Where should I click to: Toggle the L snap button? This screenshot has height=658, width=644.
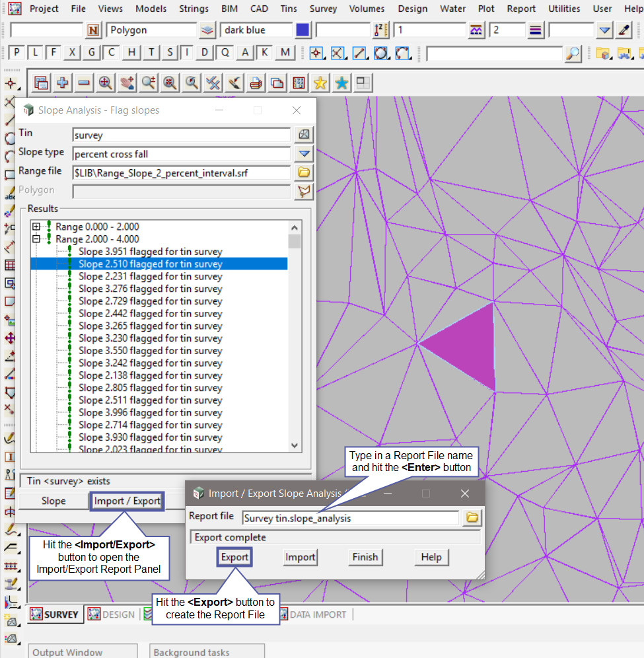click(x=35, y=53)
